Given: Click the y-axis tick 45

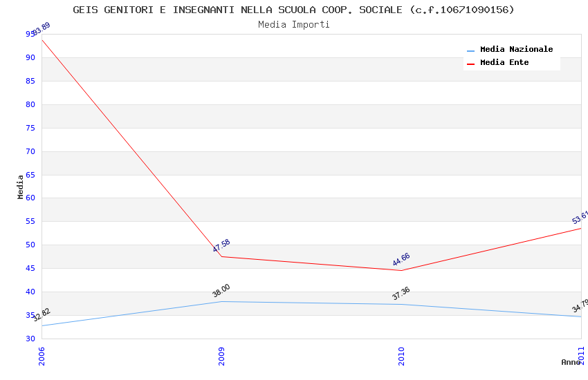Looking at the screenshot, I should pos(30,269).
